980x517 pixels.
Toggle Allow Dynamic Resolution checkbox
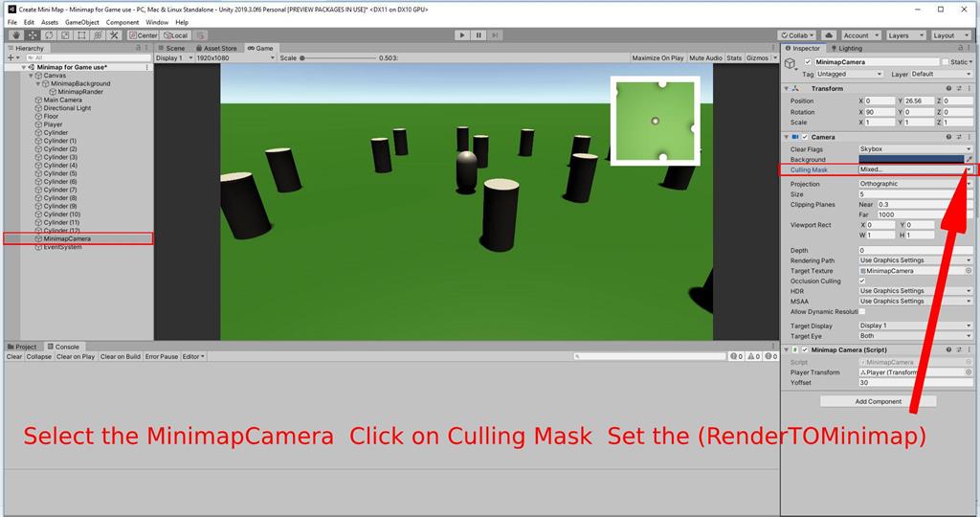coord(862,311)
